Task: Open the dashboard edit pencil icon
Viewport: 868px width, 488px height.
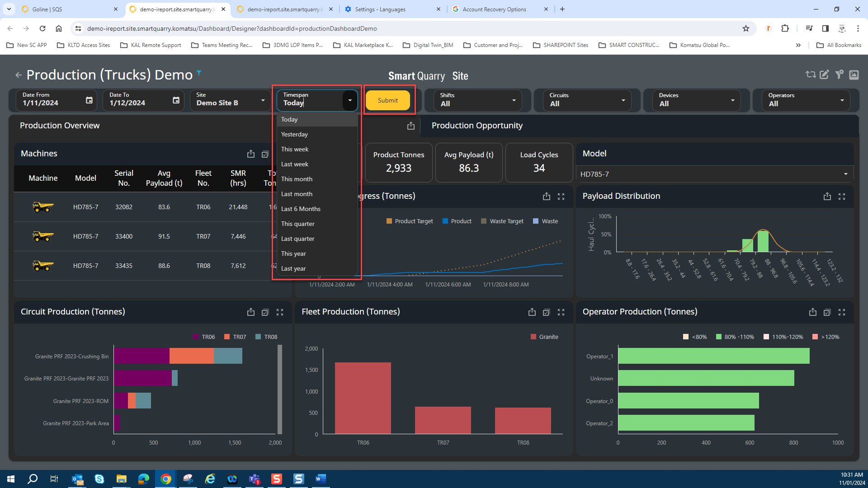Action: (x=825, y=75)
